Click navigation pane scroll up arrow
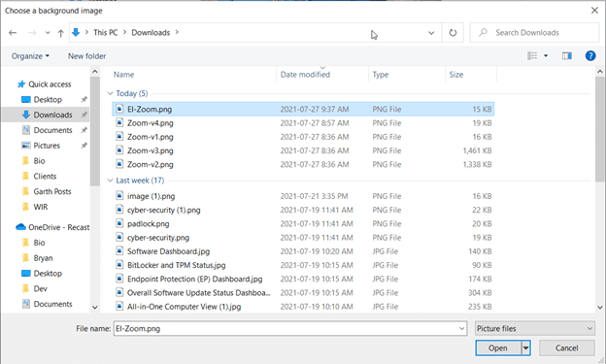 tap(95, 72)
